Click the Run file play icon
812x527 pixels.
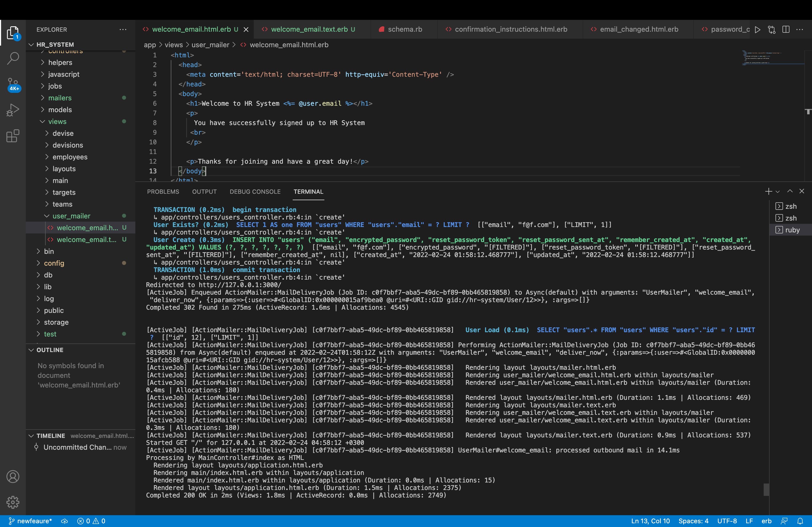click(x=757, y=30)
